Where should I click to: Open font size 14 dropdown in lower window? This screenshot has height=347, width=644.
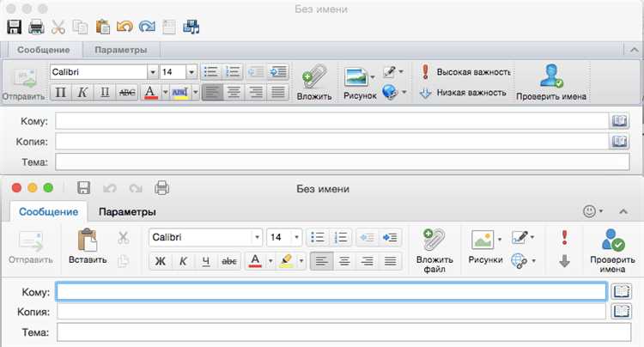(x=296, y=237)
